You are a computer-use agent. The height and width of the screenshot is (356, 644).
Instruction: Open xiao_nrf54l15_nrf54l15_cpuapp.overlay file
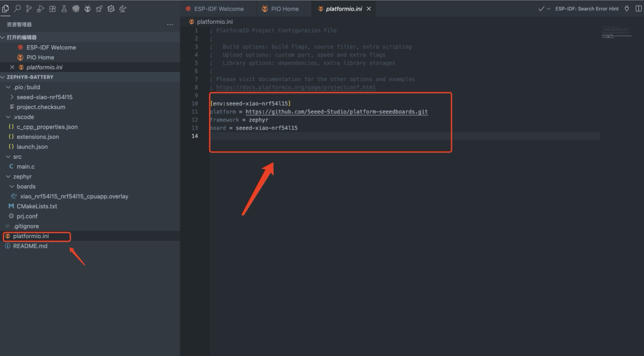coord(90,196)
